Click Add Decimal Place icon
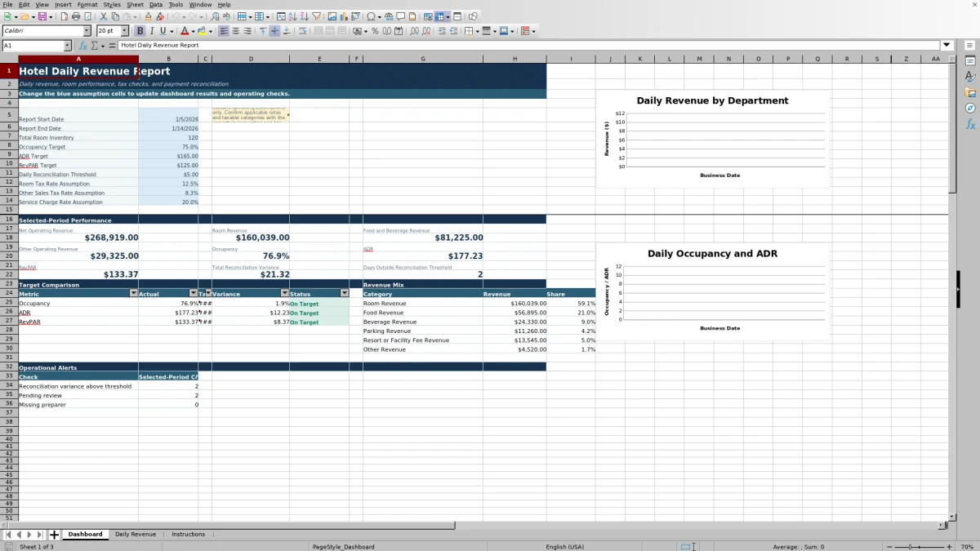Screen dimensions: 980x551 [414, 31]
